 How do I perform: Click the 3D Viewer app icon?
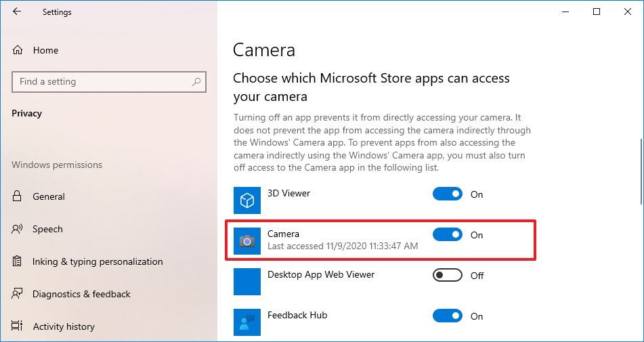click(247, 200)
